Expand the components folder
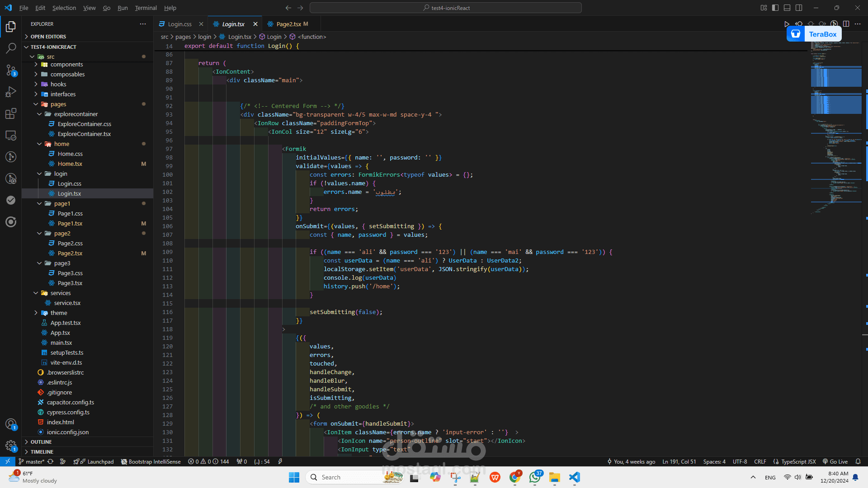The height and width of the screenshot is (488, 868). tap(66, 65)
